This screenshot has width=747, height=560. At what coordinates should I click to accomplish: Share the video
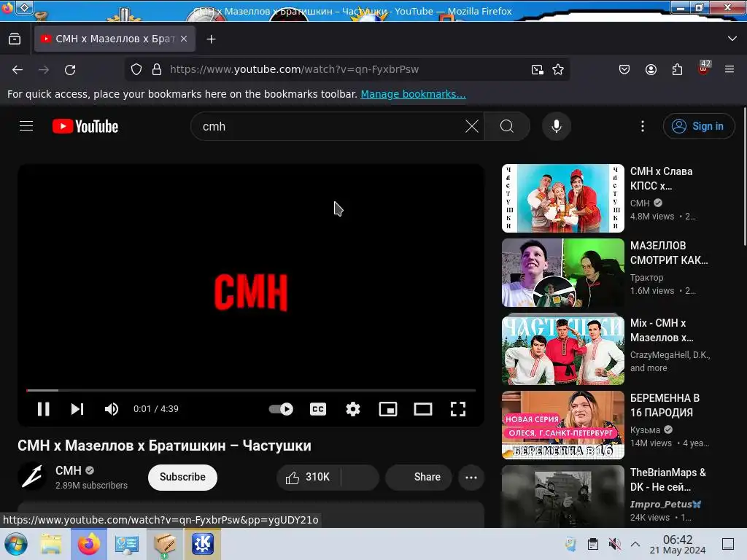419,477
